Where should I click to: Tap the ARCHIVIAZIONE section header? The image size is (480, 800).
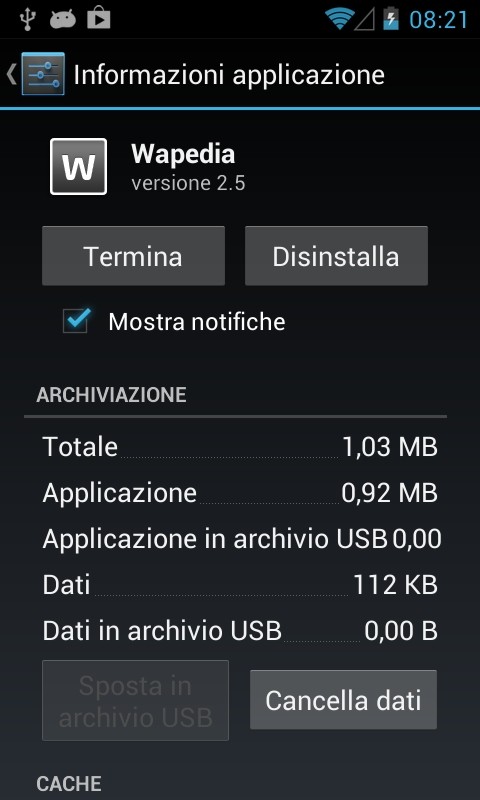point(111,395)
